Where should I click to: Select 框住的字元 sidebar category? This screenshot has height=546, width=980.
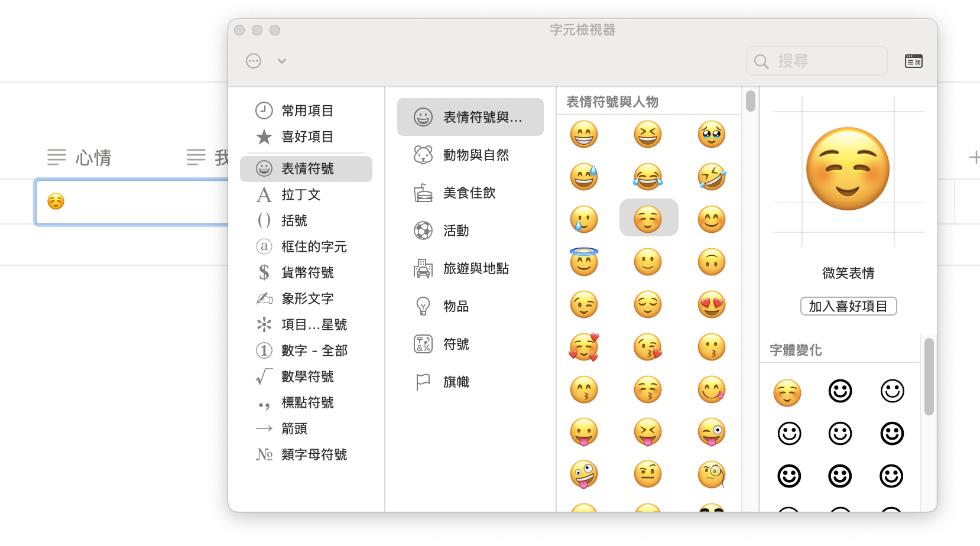306,246
